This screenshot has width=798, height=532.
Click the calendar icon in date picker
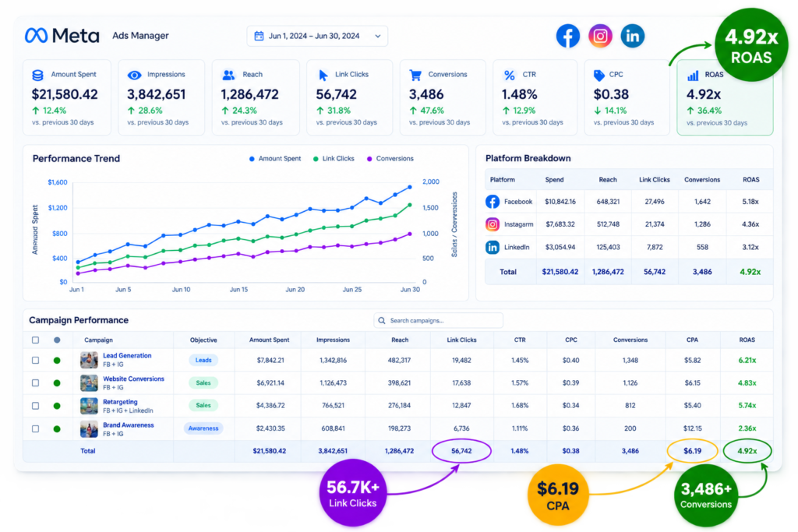pyautogui.click(x=259, y=36)
